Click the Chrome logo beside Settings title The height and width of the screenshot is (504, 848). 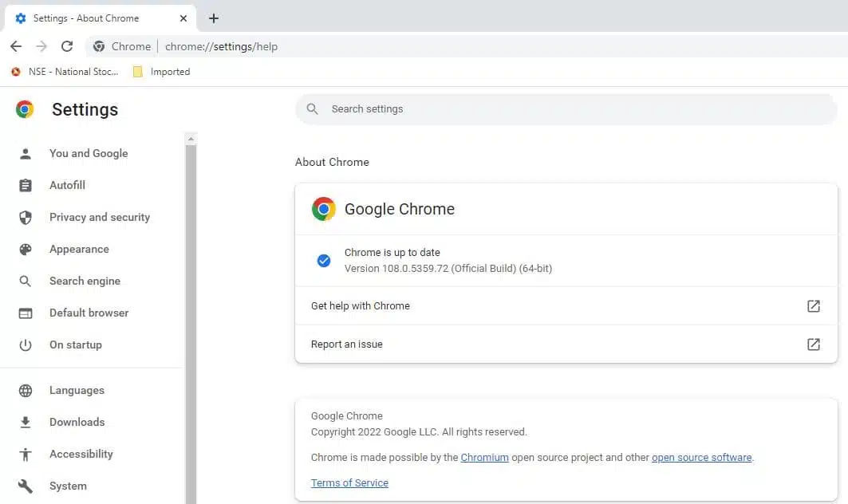[25, 109]
